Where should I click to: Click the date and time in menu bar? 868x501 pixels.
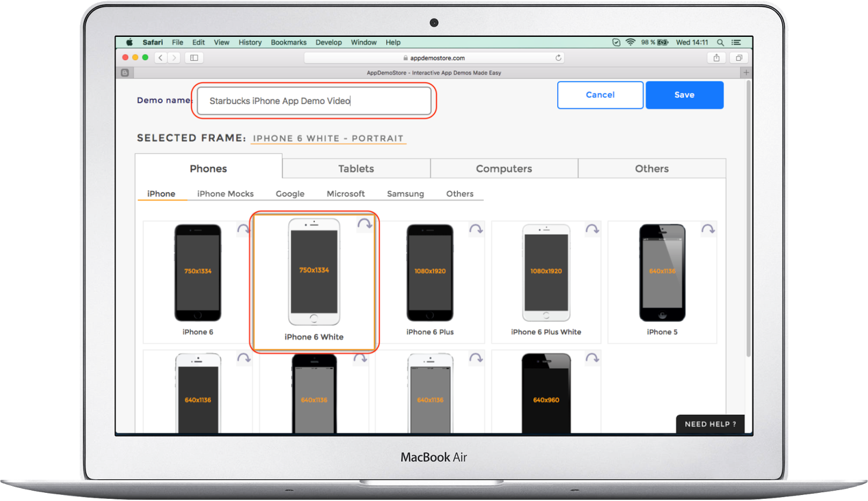click(692, 42)
